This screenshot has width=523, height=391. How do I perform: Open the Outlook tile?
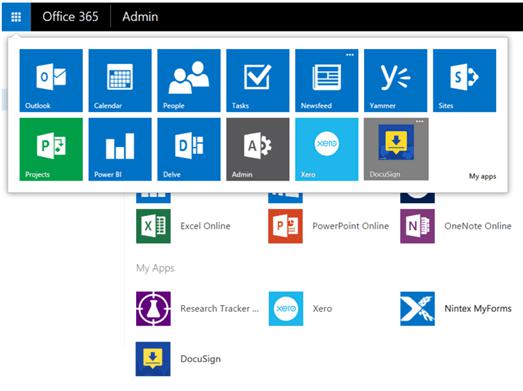click(51, 80)
